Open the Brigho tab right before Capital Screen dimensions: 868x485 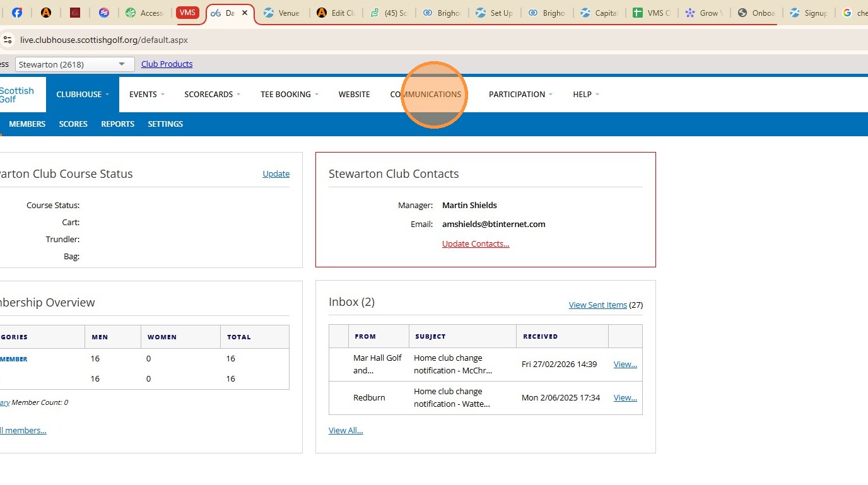pyautogui.click(x=547, y=13)
